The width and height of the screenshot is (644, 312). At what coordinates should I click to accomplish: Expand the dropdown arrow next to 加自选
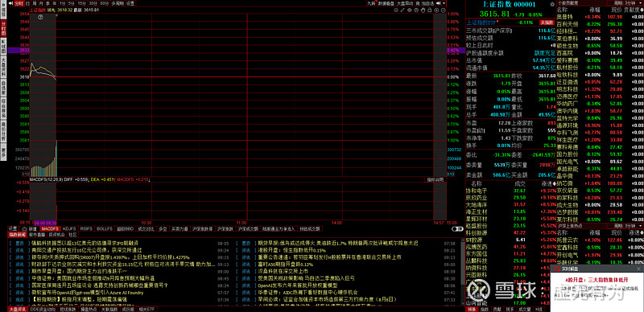[444, 3]
